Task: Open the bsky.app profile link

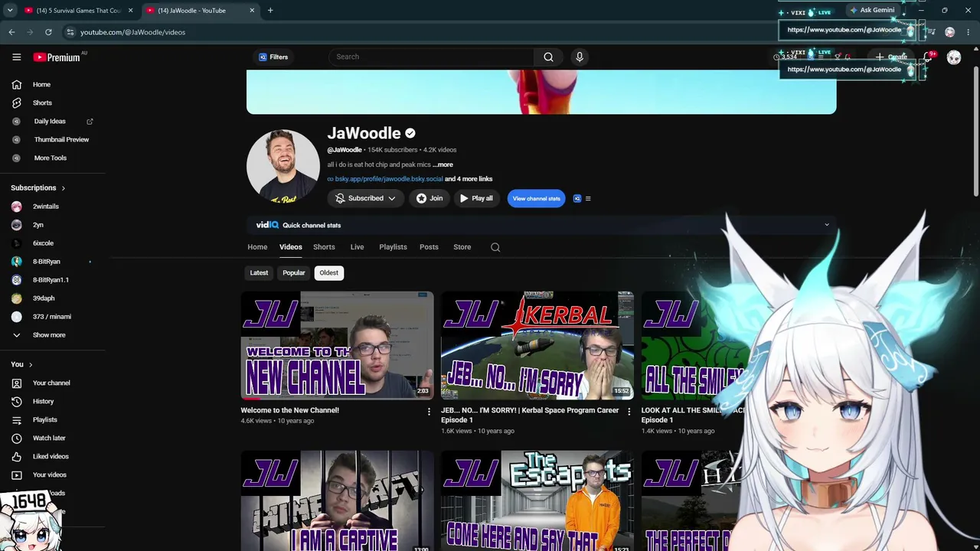Action: [388, 179]
